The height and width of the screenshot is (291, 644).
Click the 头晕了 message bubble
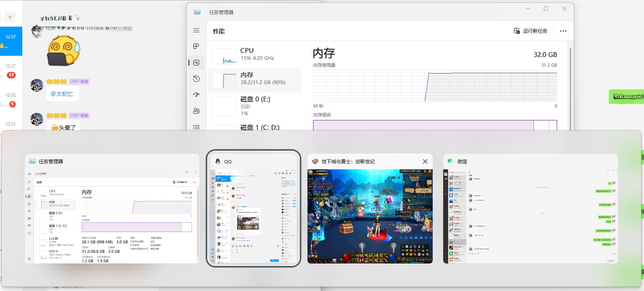pyautogui.click(x=63, y=126)
